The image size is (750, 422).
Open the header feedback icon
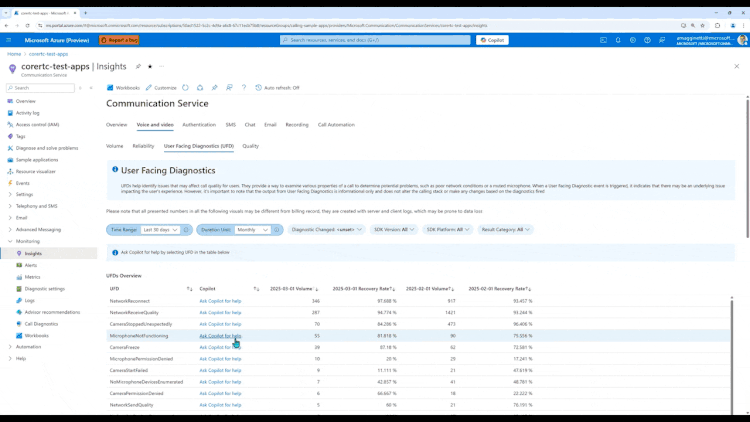click(662, 40)
